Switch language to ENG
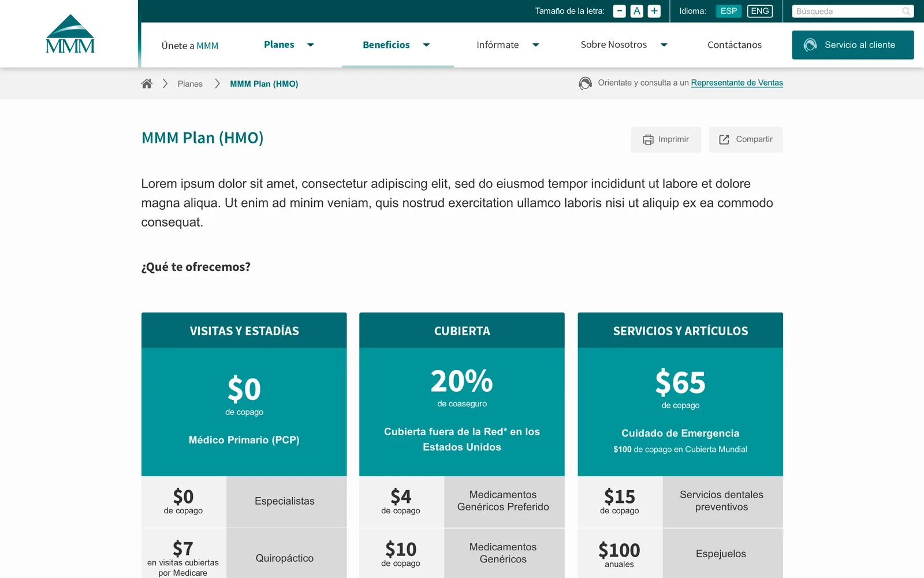The image size is (924, 578). pos(759,11)
